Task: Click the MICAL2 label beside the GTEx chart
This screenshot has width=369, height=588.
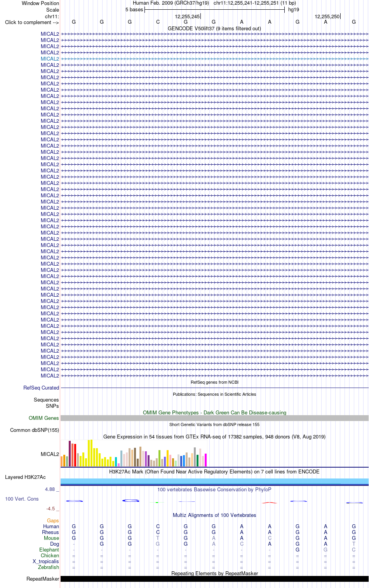Action: tap(50, 454)
